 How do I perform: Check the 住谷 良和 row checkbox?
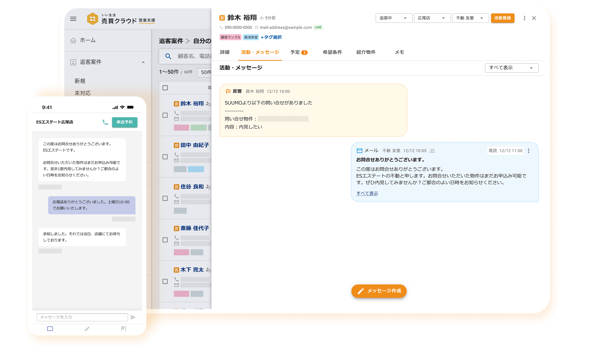[x=165, y=198]
